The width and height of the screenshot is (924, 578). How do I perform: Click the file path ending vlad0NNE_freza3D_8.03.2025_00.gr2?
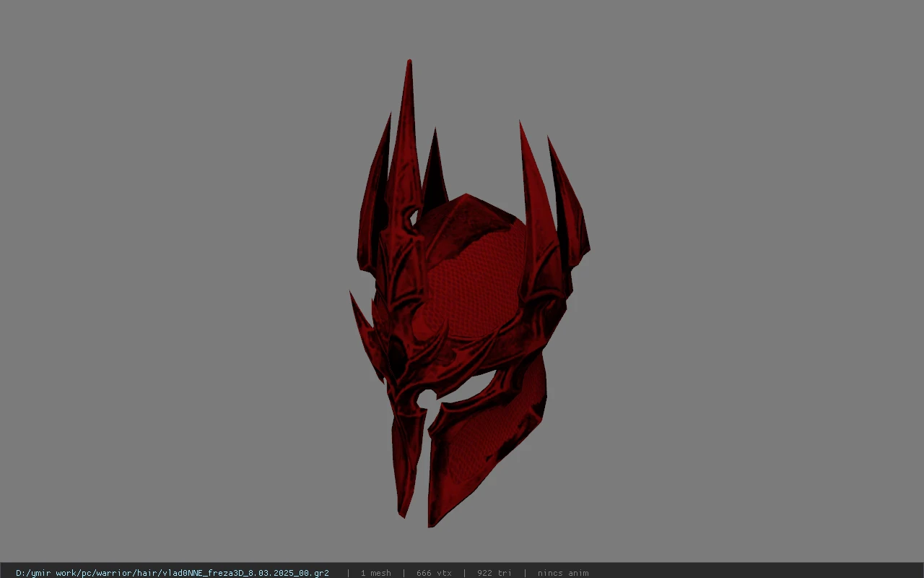pos(173,573)
